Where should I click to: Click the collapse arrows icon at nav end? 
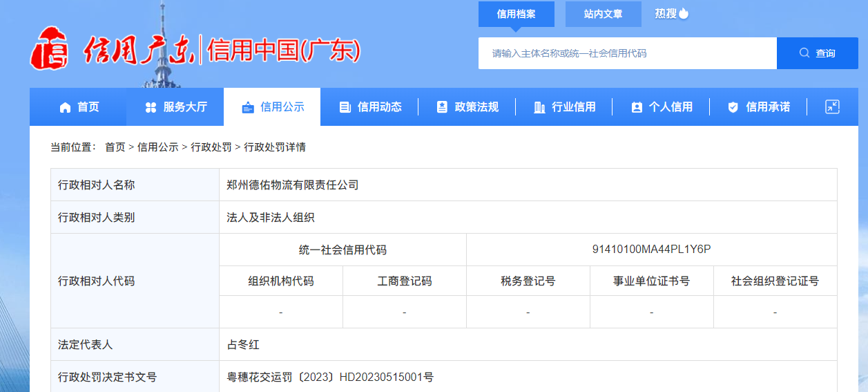coord(832,106)
